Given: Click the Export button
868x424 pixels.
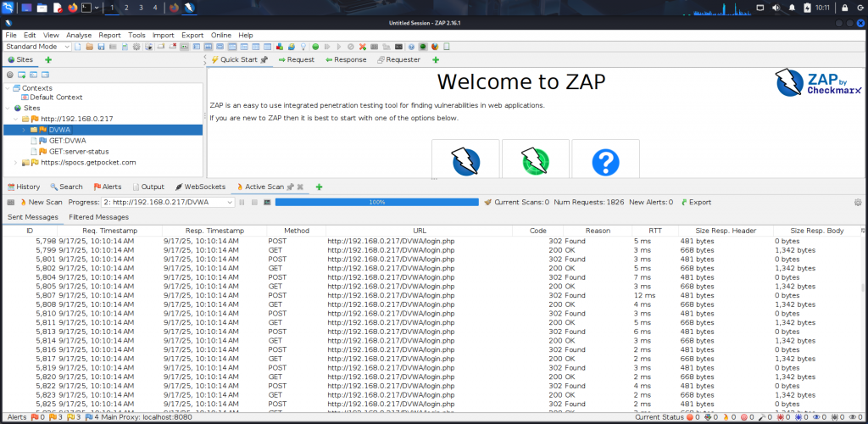Looking at the screenshot, I should tap(696, 203).
